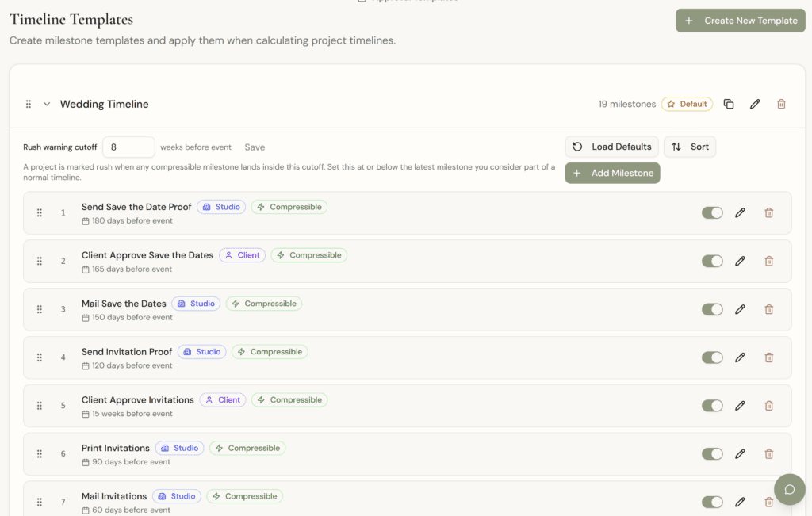Image resolution: width=812 pixels, height=516 pixels.
Task: Delete Send Save the Date Proof milestone
Action: 769,212
